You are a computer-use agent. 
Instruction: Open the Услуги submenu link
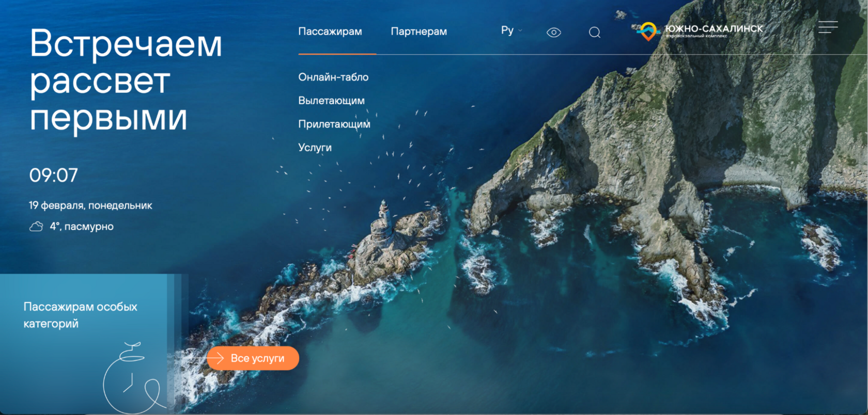coord(315,148)
